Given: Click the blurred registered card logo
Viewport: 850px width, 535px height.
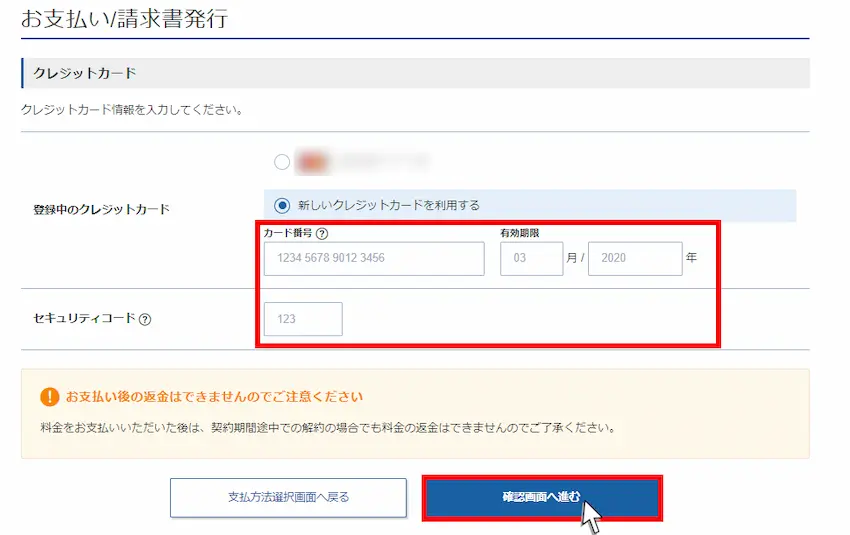Looking at the screenshot, I should (313, 162).
